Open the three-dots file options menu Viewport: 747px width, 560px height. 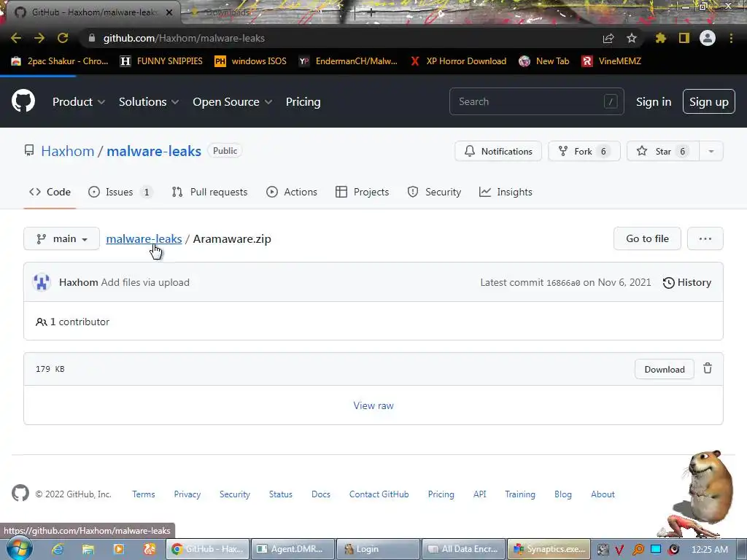tap(705, 238)
